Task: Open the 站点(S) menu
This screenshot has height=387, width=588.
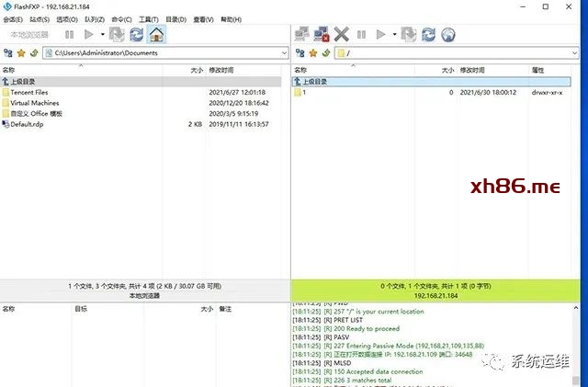Action: tap(40, 19)
